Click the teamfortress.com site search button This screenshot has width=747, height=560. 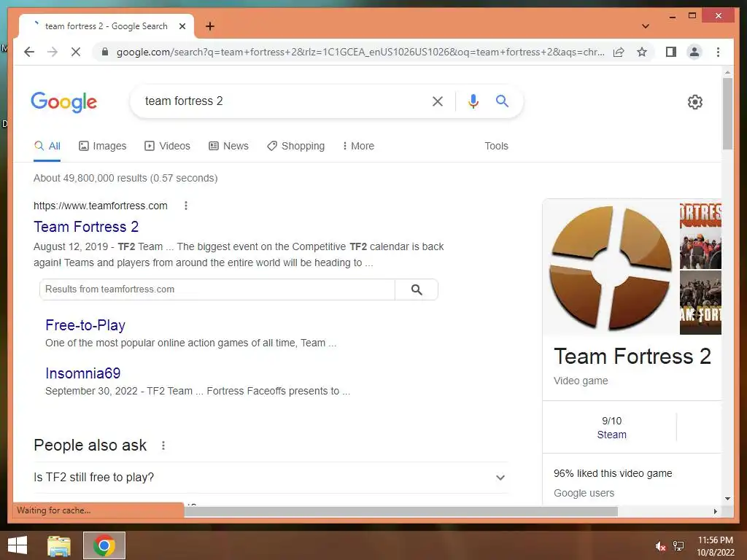click(417, 289)
